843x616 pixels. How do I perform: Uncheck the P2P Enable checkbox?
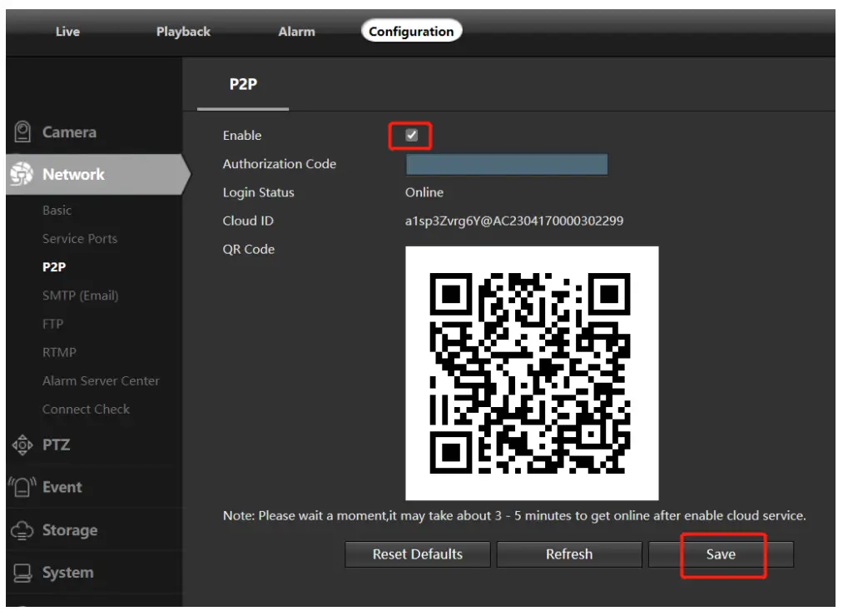click(x=412, y=136)
